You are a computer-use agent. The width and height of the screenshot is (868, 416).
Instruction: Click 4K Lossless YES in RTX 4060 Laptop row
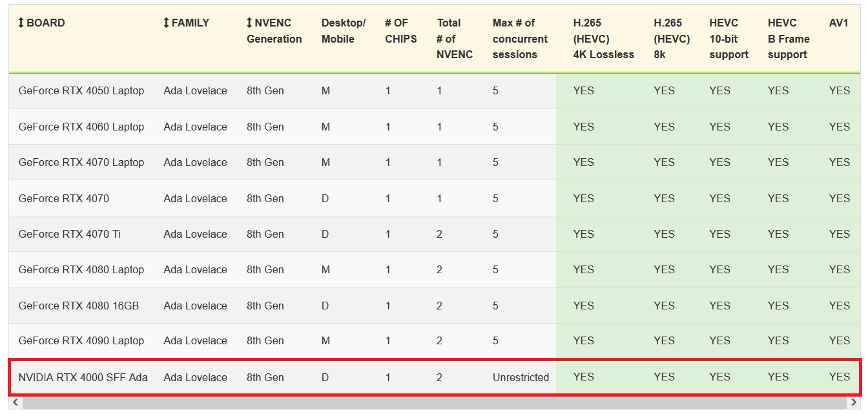(x=584, y=127)
